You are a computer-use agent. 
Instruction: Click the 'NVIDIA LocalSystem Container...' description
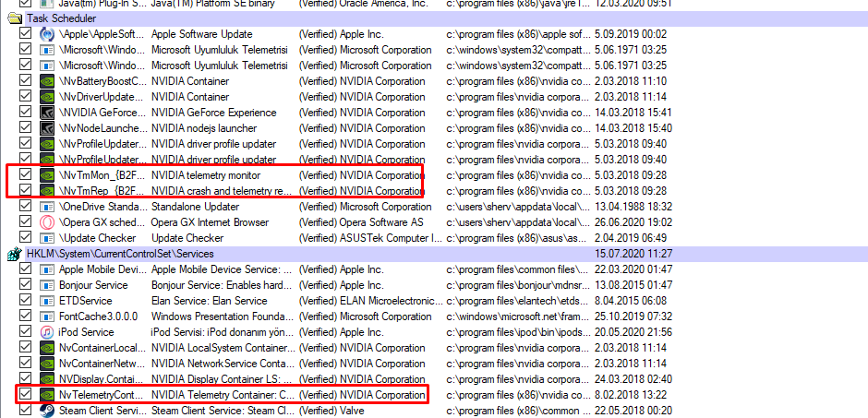pyautogui.click(x=223, y=349)
